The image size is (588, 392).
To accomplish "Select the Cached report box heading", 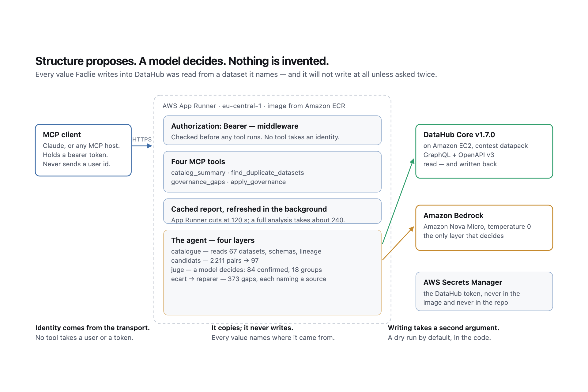I will point(249,209).
